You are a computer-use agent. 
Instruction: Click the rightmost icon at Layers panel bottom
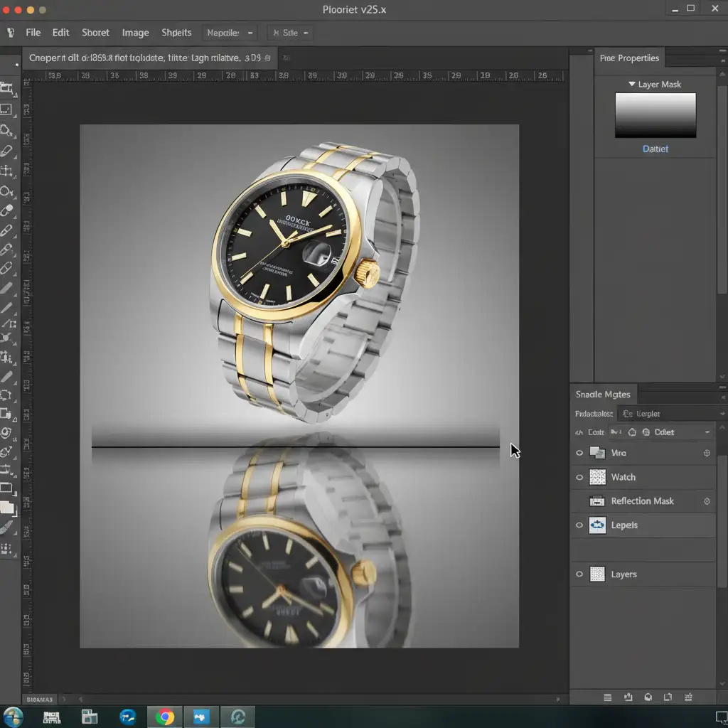pyautogui.click(x=689, y=697)
